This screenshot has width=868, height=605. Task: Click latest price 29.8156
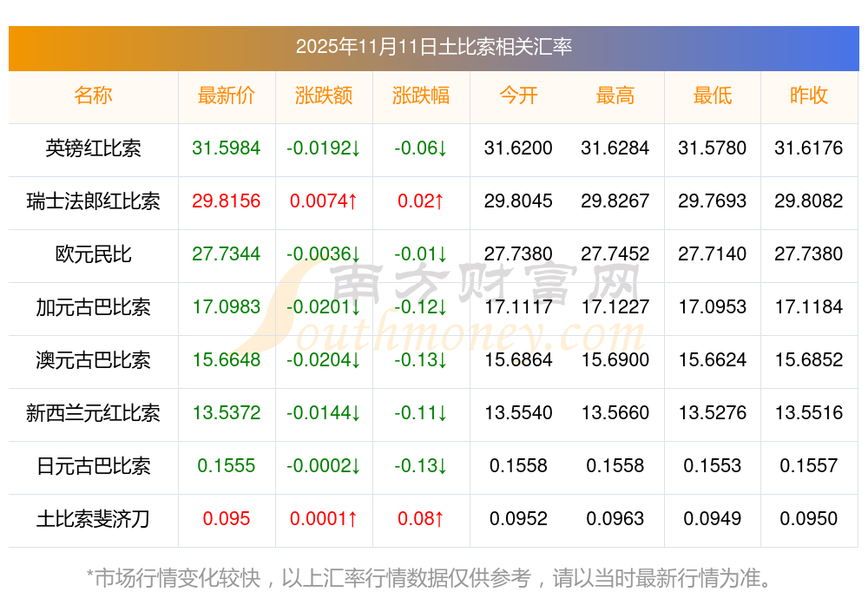point(226,201)
